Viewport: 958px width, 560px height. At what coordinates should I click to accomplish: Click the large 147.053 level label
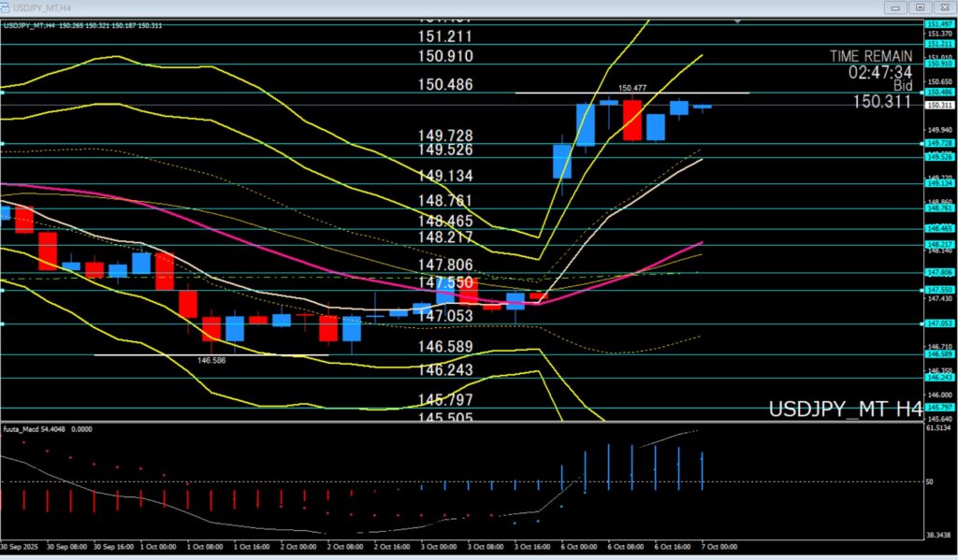pyautogui.click(x=446, y=317)
